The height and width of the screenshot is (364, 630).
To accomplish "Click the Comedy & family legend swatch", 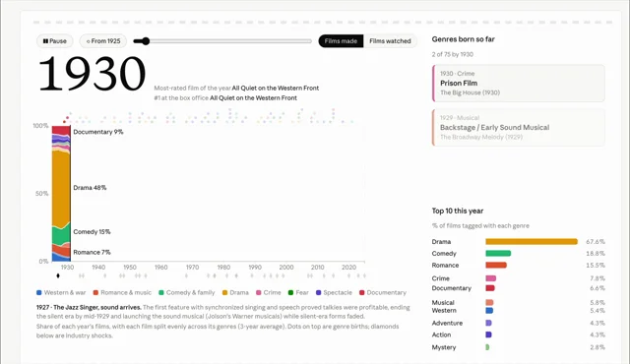I will point(161,292).
